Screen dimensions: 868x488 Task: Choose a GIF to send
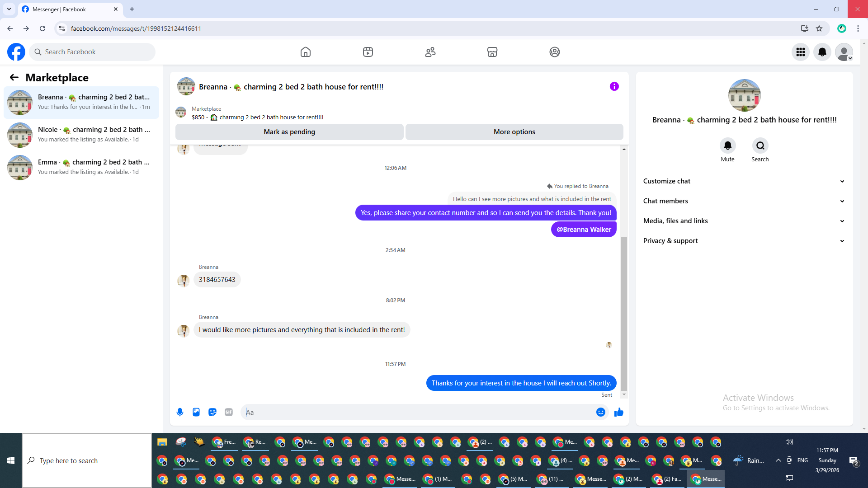point(229,412)
